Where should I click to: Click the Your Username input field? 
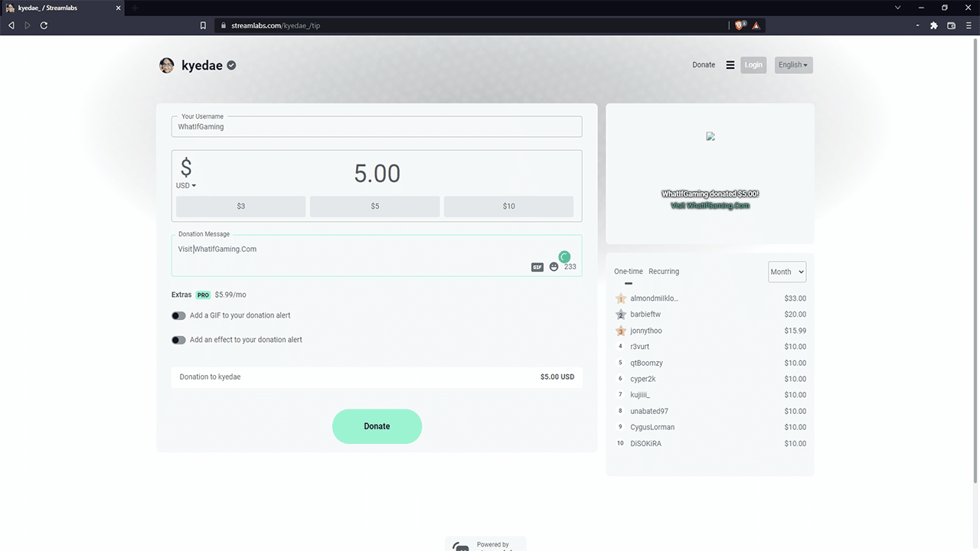(377, 126)
